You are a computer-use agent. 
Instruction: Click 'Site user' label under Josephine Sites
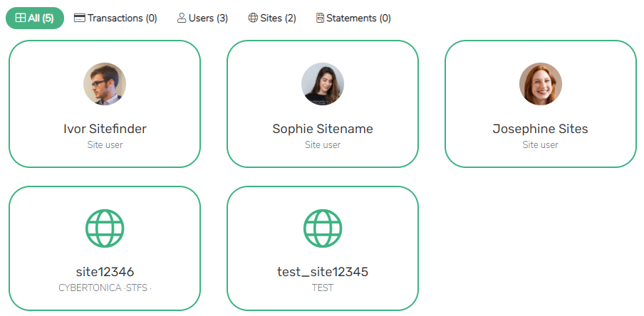(x=541, y=145)
